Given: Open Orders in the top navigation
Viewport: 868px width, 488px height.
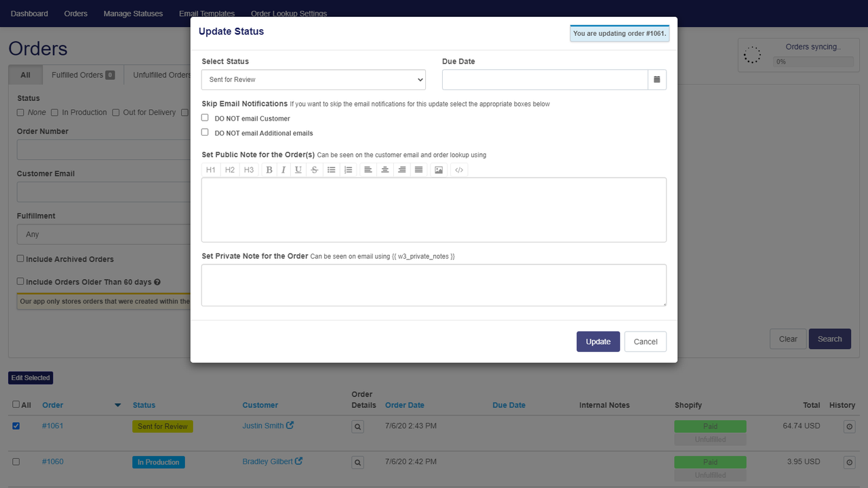Looking at the screenshot, I should [x=76, y=14].
